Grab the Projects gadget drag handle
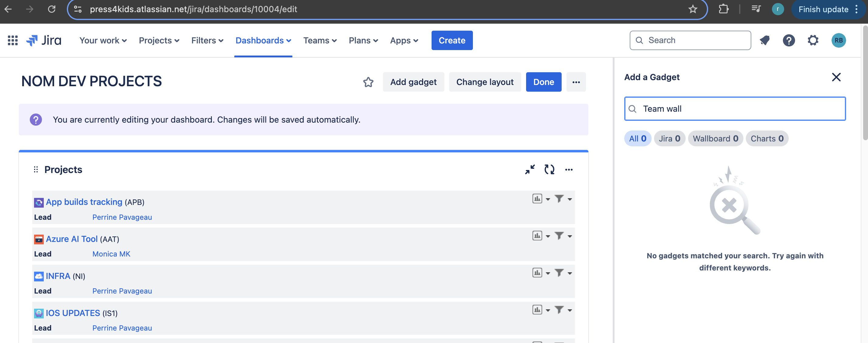 pos(36,170)
